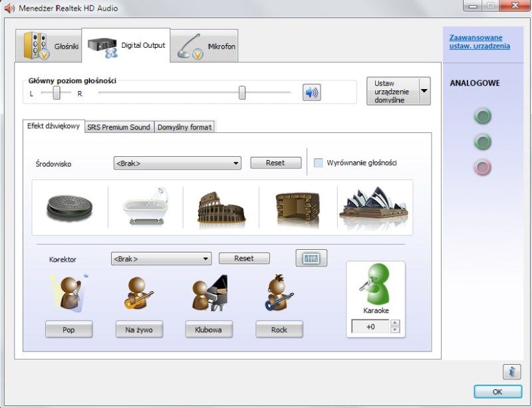Image resolution: width=532 pixels, height=408 pixels.
Task: Switch to the Mikrofon tab
Action: click(204, 46)
